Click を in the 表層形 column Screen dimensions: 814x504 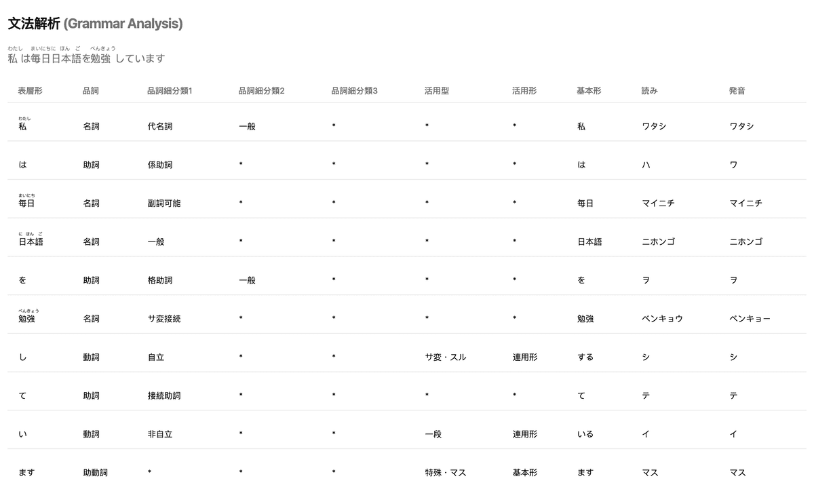pos(22,280)
